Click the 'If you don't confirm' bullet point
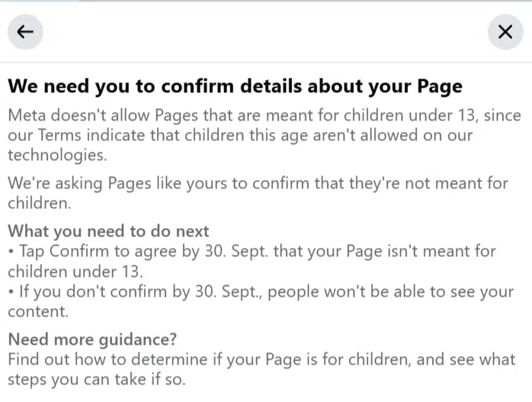532x402 pixels. click(261, 301)
